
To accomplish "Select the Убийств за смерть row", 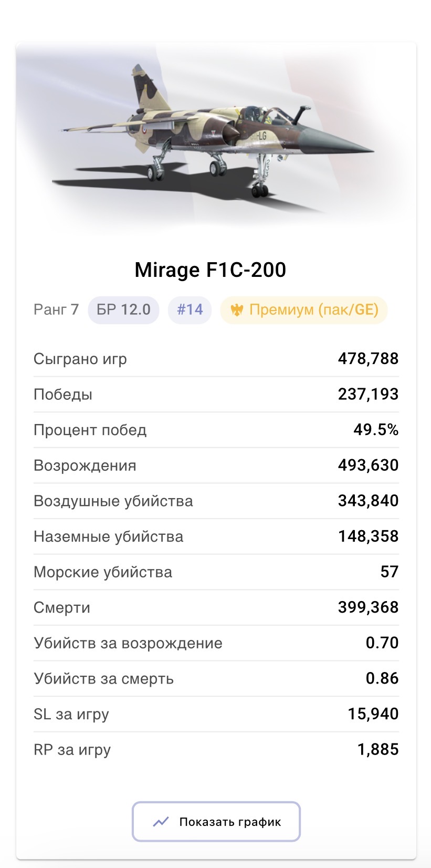I will (x=216, y=678).
